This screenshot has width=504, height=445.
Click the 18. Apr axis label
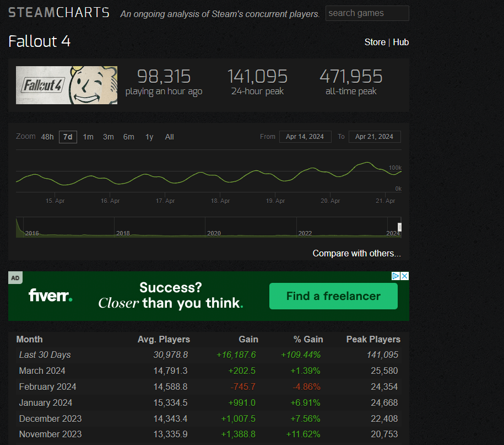pyautogui.click(x=220, y=201)
